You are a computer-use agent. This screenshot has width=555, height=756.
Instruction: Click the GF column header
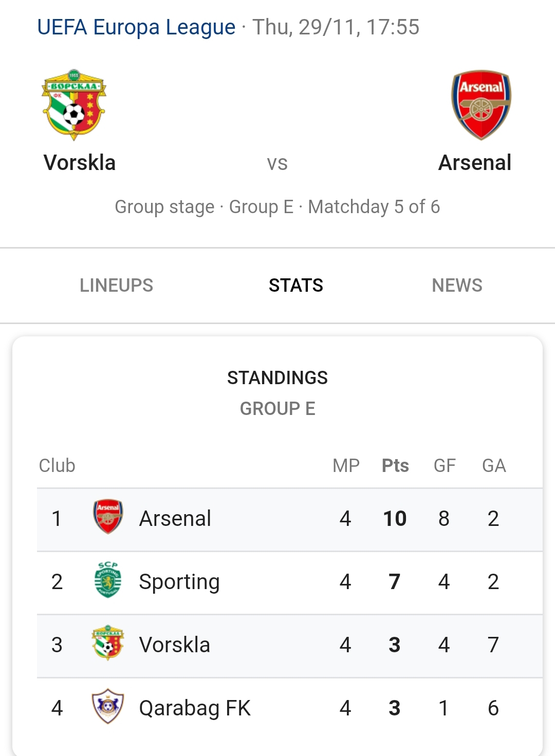pos(445,466)
